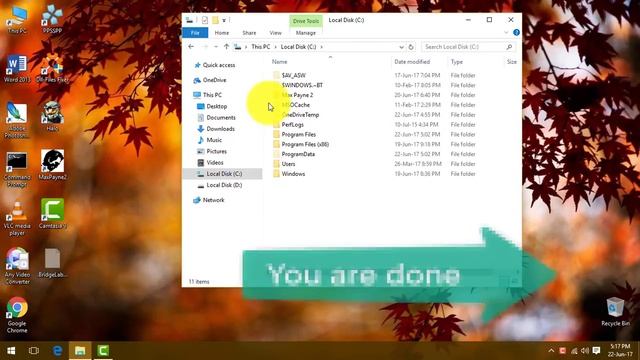Switch to the Home ribbon tab
640x360 pixels.
[x=222, y=33]
